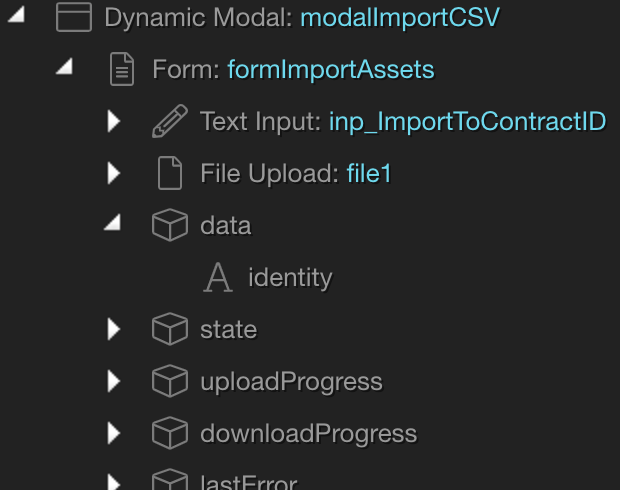Collapse the data object node
The width and height of the screenshot is (620, 490).
(x=113, y=225)
